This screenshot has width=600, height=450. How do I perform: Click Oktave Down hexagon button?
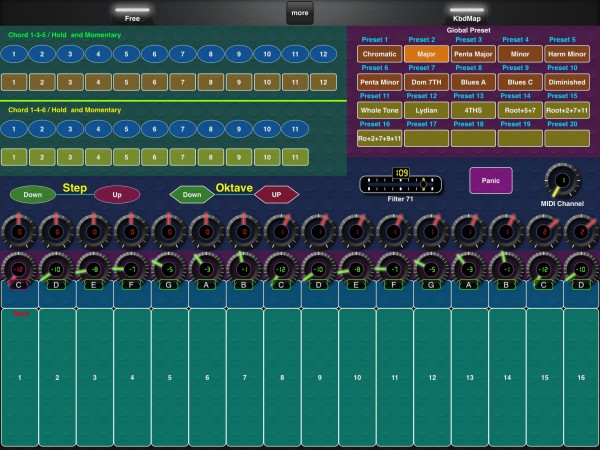[x=192, y=194]
